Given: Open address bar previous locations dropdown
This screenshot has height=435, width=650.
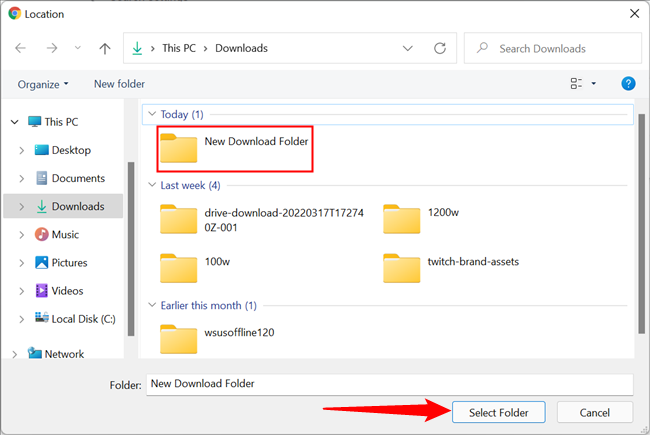Looking at the screenshot, I should pos(408,49).
